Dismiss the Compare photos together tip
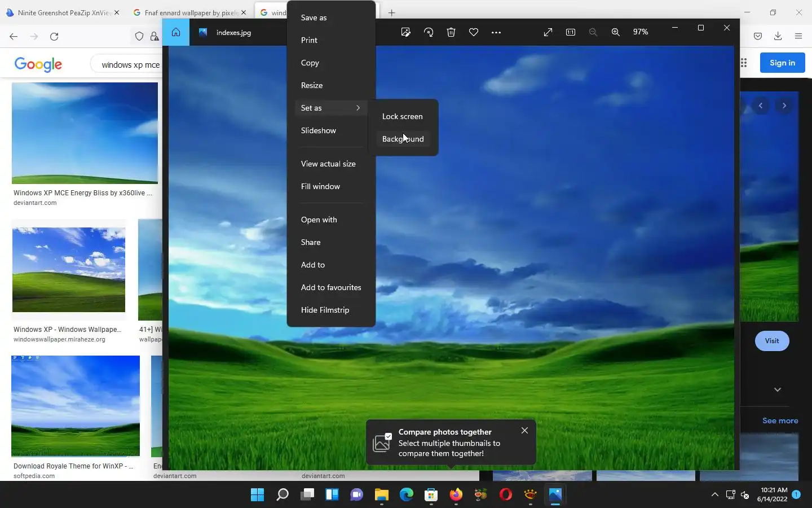 (x=524, y=431)
